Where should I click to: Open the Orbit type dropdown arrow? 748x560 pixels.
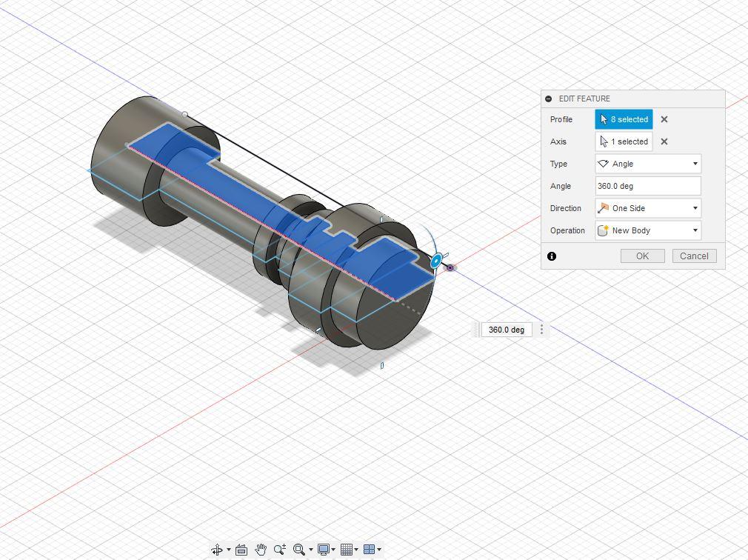tap(229, 550)
